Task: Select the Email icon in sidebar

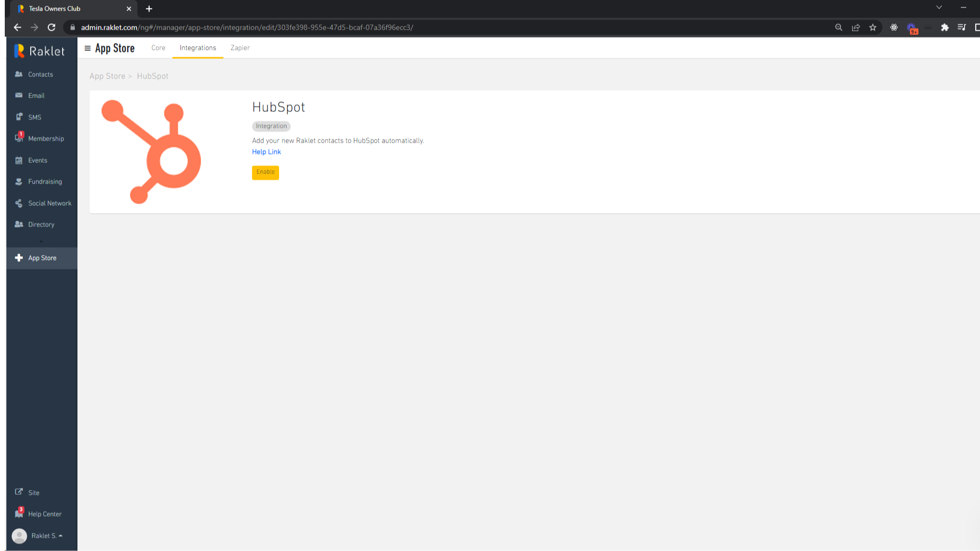Action: point(19,95)
